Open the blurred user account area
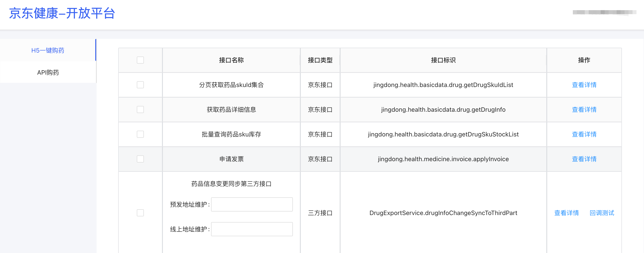This screenshot has height=253, width=644. (x=604, y=12)
